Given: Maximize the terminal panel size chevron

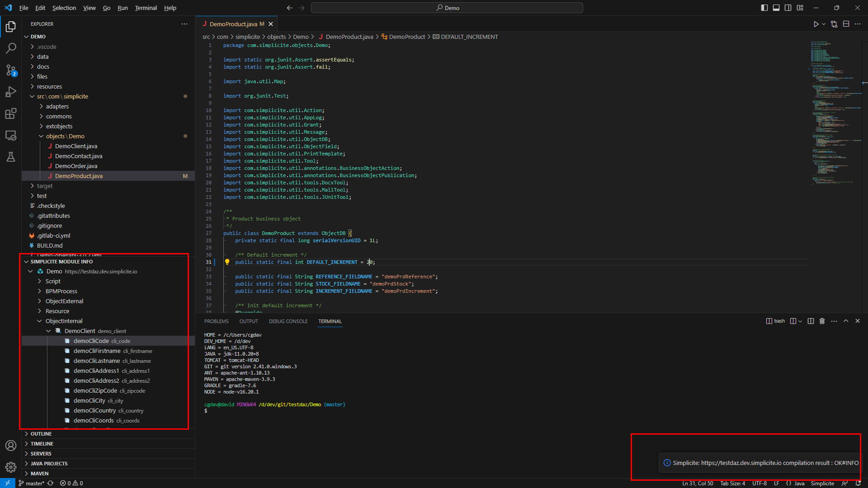Looking at the screenshot, I should [846, 321].
